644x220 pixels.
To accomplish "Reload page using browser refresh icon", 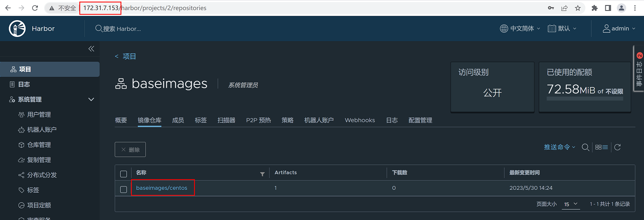I will pos(35,8).
